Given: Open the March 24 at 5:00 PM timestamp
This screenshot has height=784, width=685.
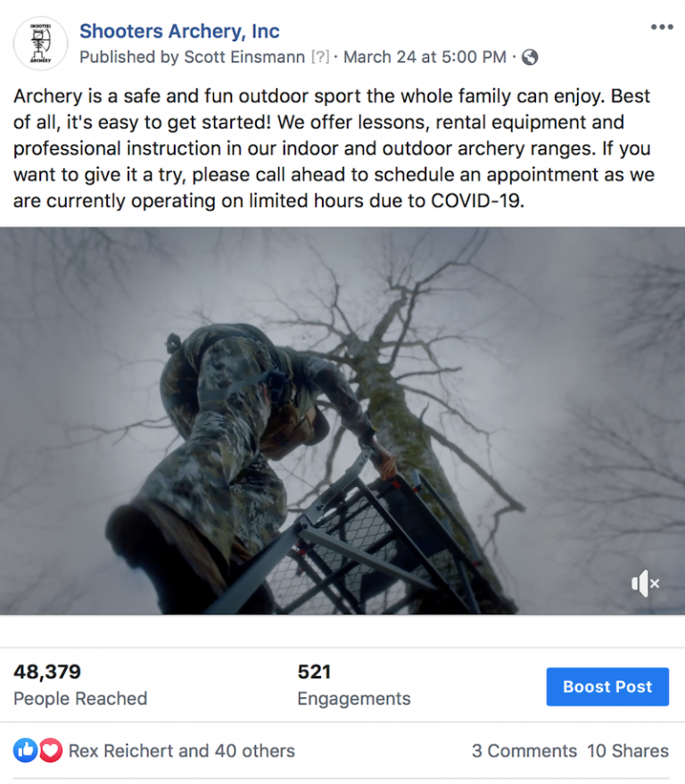Looking at the screenshot, I should point(425,57).
